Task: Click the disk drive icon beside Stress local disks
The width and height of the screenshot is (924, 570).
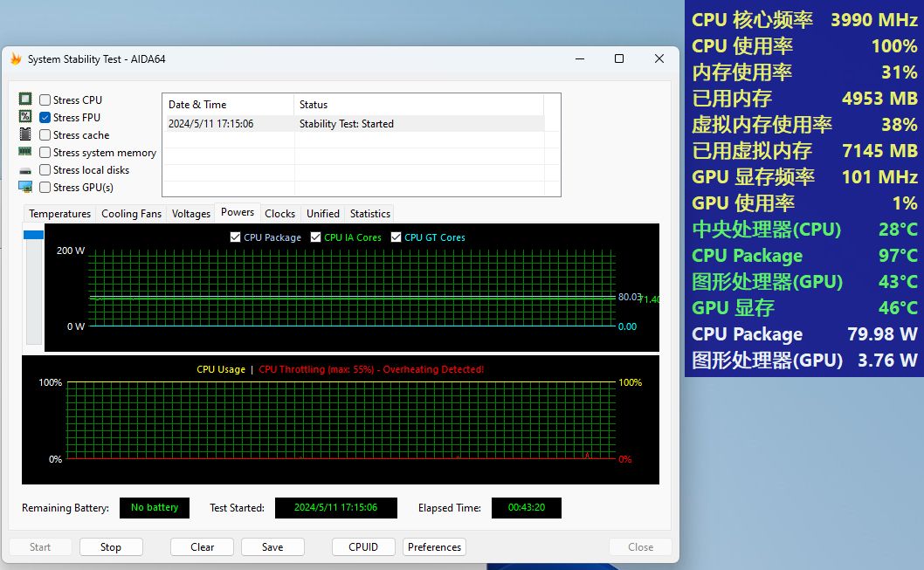Action: [x=25, y=171]
